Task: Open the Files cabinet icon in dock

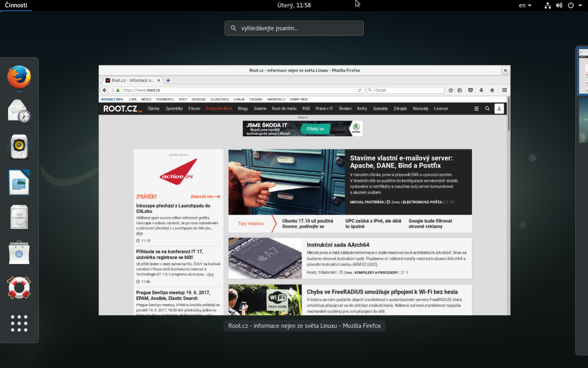Action: (19, 217)
